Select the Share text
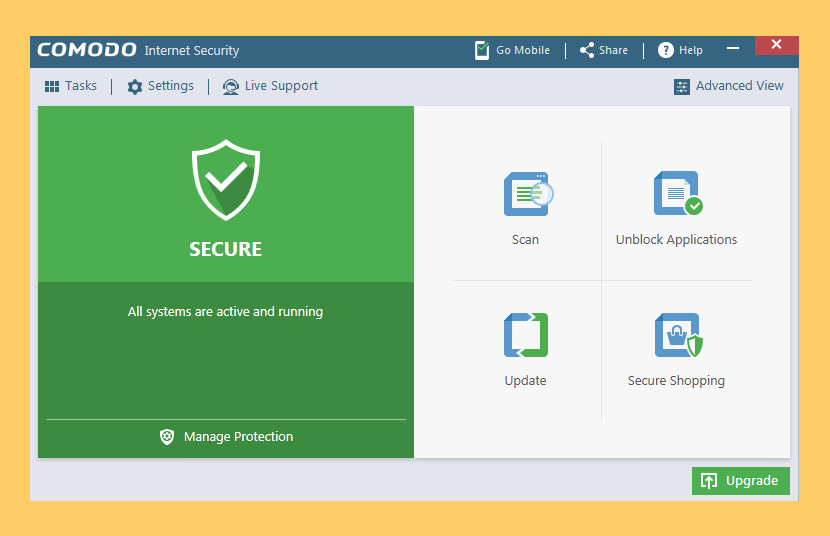830x536 pixels. 614,50
